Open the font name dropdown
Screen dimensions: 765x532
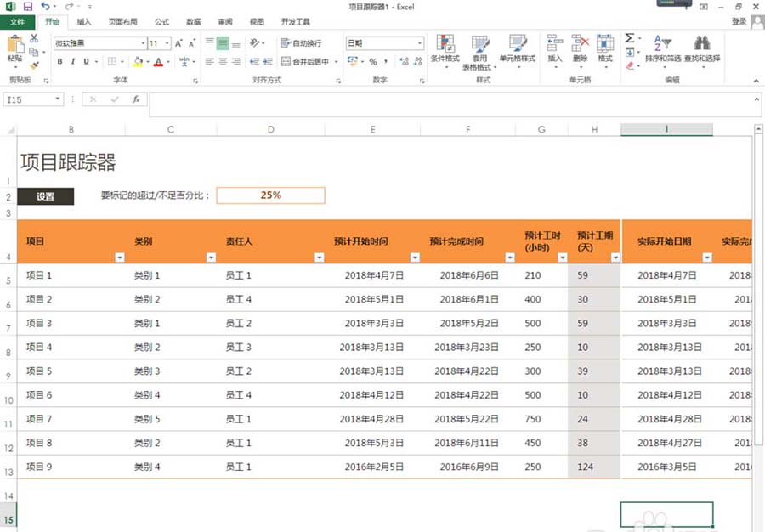pos(143,43)
